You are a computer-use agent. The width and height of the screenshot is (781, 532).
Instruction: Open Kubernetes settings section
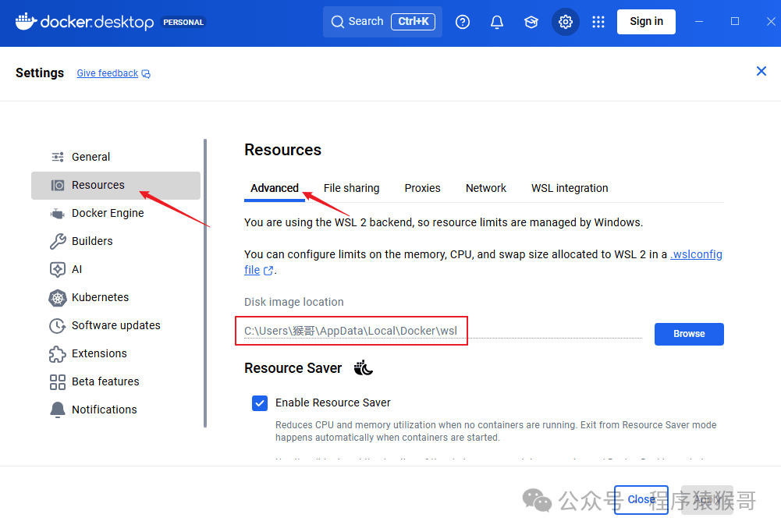pos(100,297)
